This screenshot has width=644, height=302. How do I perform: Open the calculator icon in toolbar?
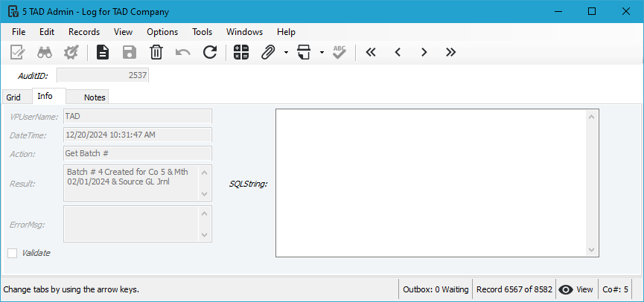click(x=241, y=53)
